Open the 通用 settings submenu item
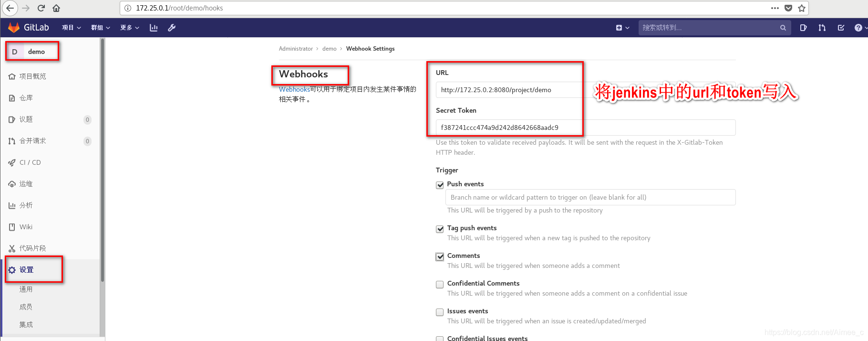Viewport: 868px width, 341px height. click(x=26, y=289)
